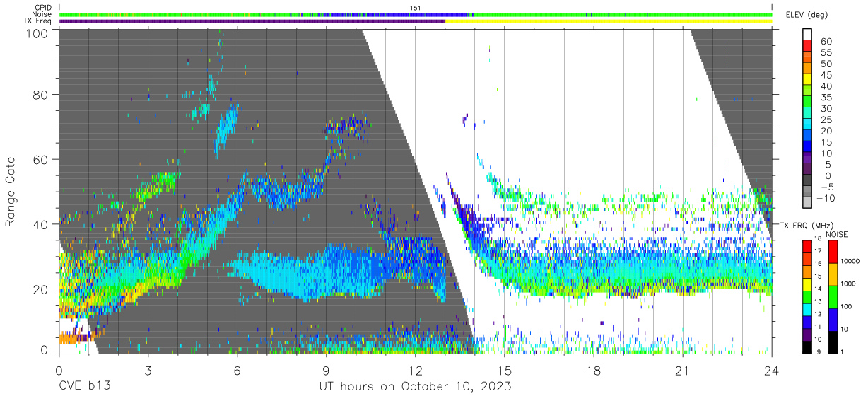Select the '45' label on ELEV colorbar
This screenshot has width=868, height=401.
click(x=826, y=74)
